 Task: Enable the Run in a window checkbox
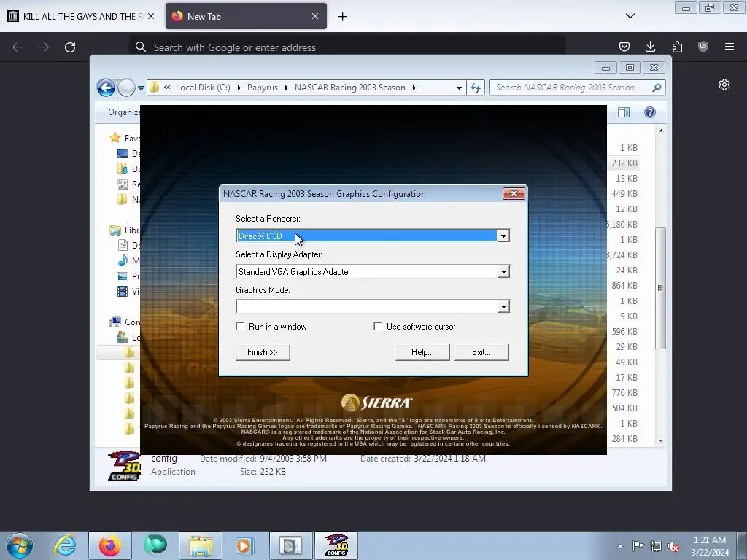pyautogui.click(x=241, y=327)
